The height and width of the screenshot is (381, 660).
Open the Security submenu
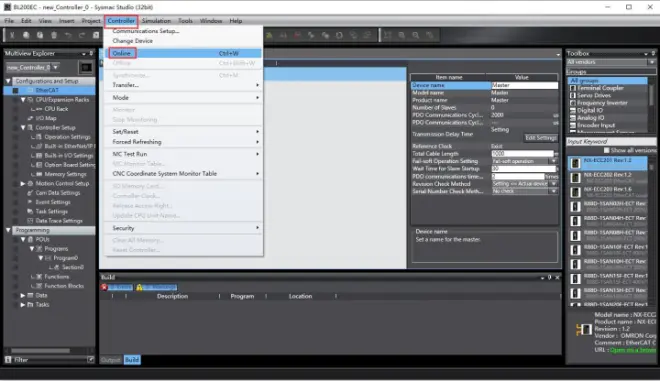(x=184, y=228)
